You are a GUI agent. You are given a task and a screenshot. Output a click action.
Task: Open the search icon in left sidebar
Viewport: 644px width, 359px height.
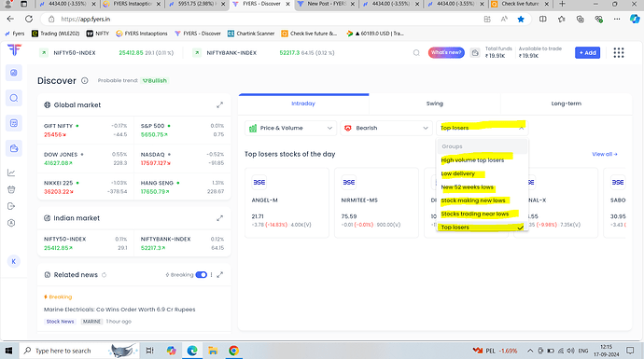coord(14,98)
